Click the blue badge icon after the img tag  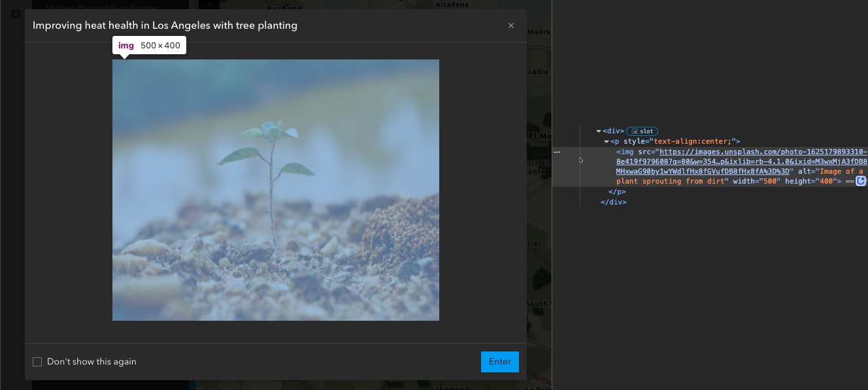[x=861, y=181]
